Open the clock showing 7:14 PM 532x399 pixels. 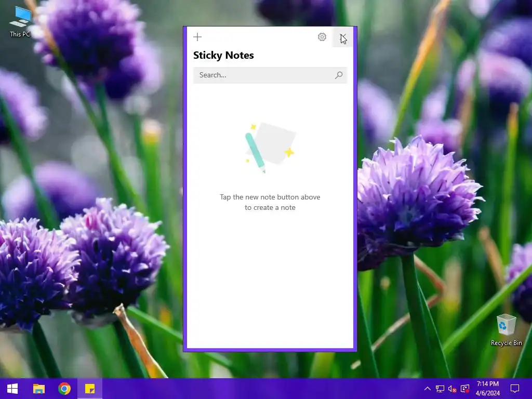[487, 389]
